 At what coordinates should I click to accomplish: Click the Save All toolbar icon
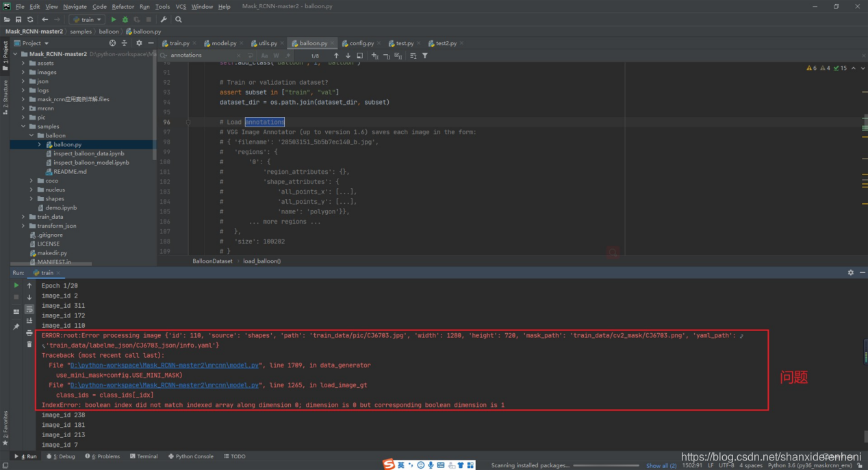click(x=18, y=20)
